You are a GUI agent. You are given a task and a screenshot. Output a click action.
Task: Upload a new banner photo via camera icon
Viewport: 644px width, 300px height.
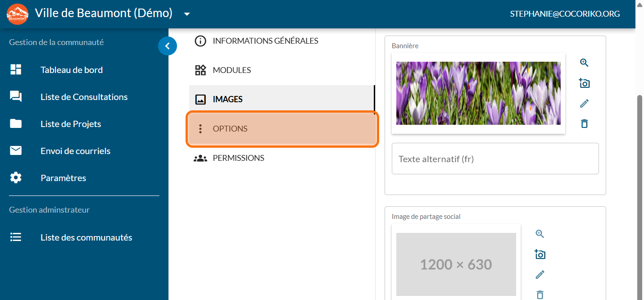point(584,83)
